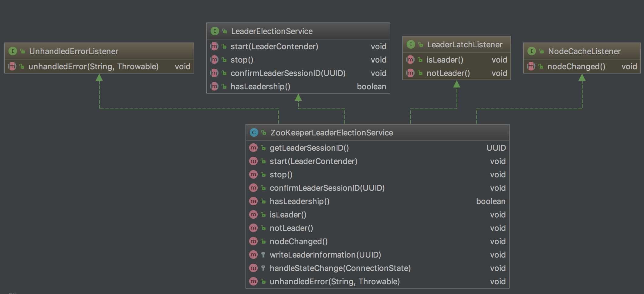Click the interface icon of LeaderLatchListener
The width and height of the screenshot is (644, 294).
(411, 44)
